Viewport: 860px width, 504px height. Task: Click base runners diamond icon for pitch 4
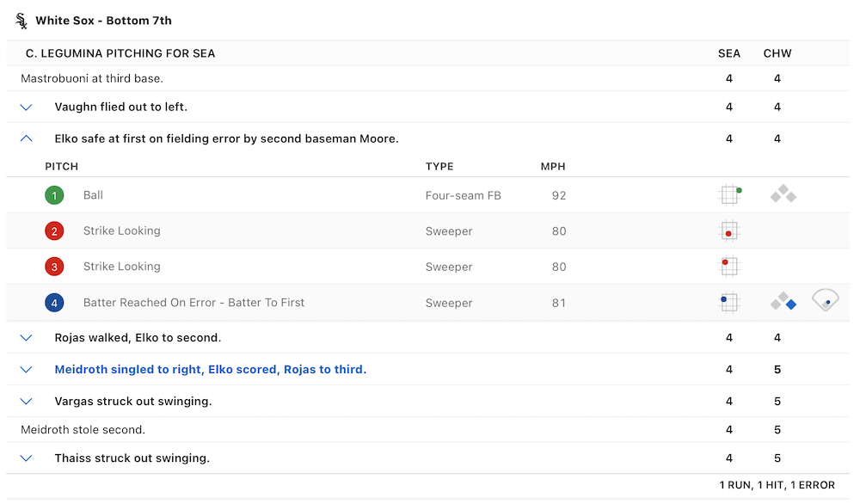tap(783, 302)
